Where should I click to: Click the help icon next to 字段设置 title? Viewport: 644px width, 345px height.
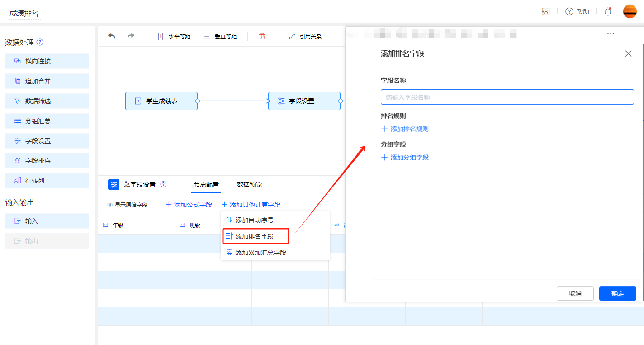pyautogui.click(x=164, y=184)
